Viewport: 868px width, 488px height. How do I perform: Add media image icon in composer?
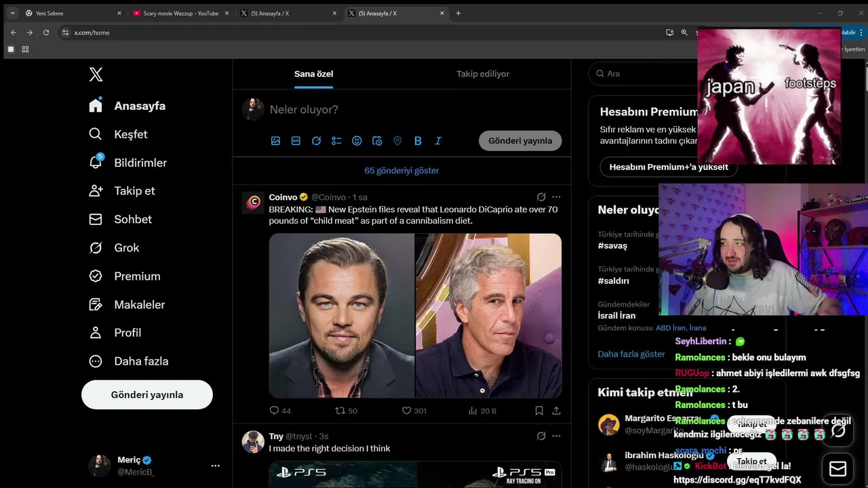(275, 141)
